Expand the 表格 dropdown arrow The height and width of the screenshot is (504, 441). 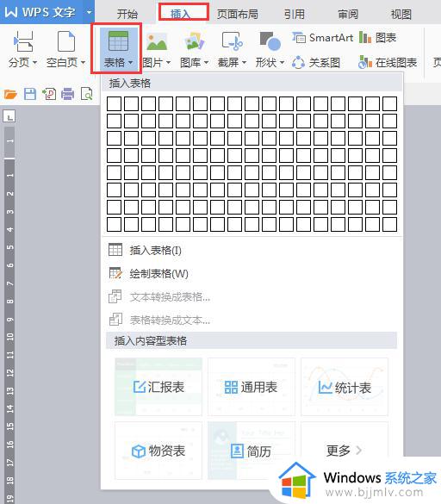coord(130,63)
